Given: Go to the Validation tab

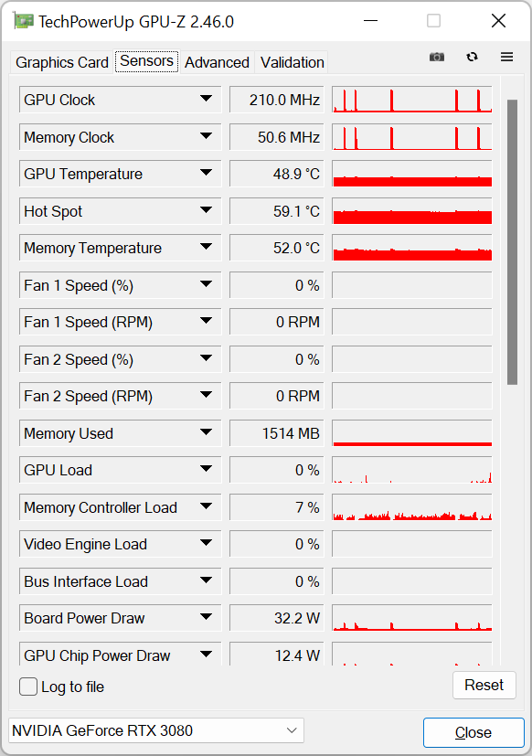Looking at the screenshot, I should point(292,62).
